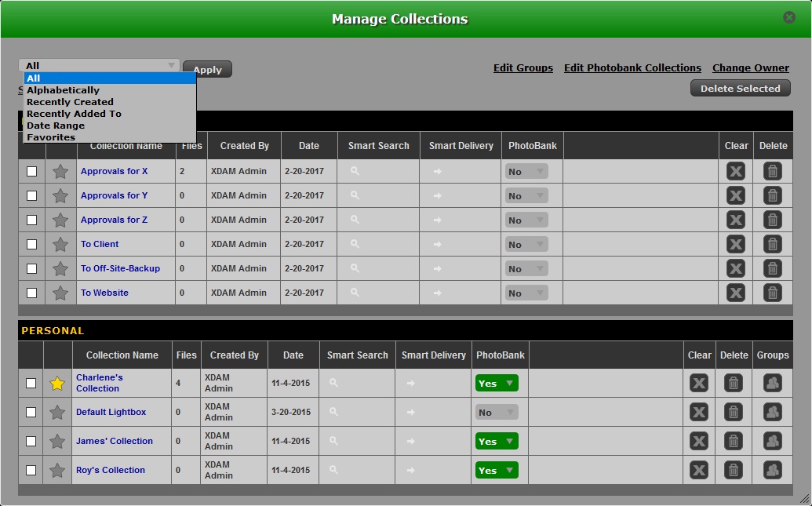
Task: Open the To Off-Site-Backup collection name
Action: tap(120, 269)
